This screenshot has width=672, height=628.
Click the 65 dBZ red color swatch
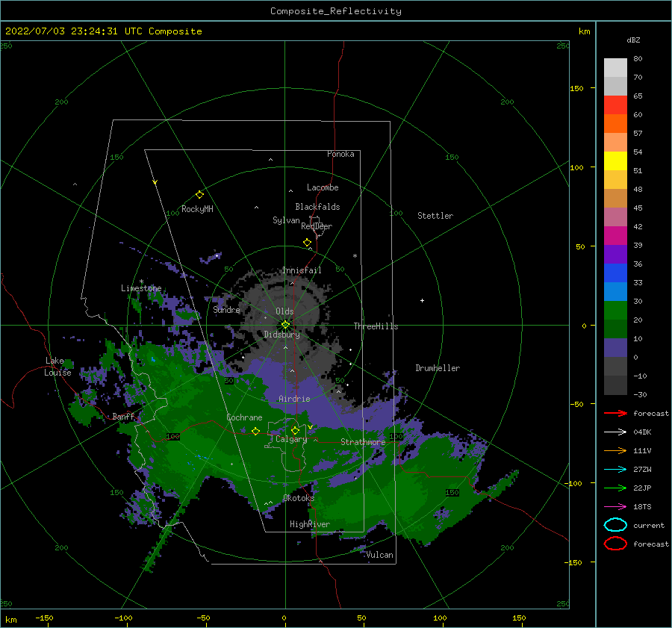click(615, 105)
